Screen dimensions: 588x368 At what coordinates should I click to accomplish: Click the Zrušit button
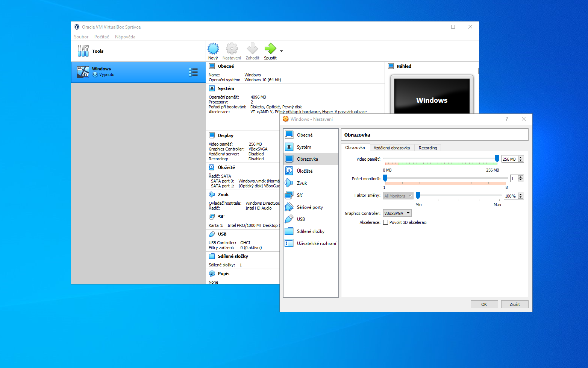(515, 304)
